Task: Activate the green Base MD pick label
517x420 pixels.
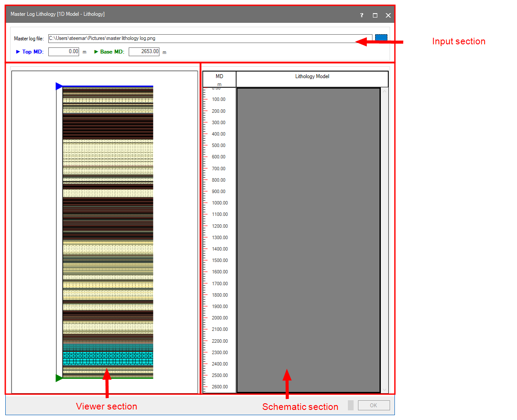Action: 109,52
